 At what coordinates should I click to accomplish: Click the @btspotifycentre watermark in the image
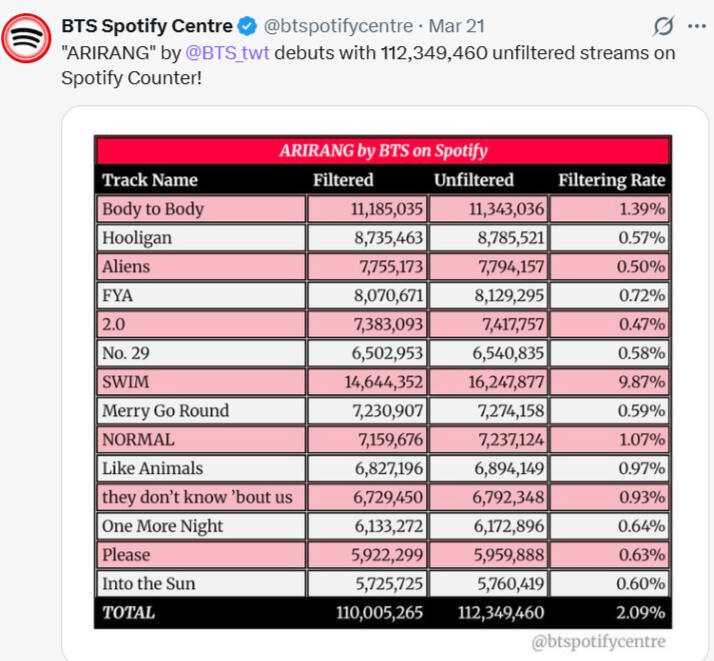[597, 641]
